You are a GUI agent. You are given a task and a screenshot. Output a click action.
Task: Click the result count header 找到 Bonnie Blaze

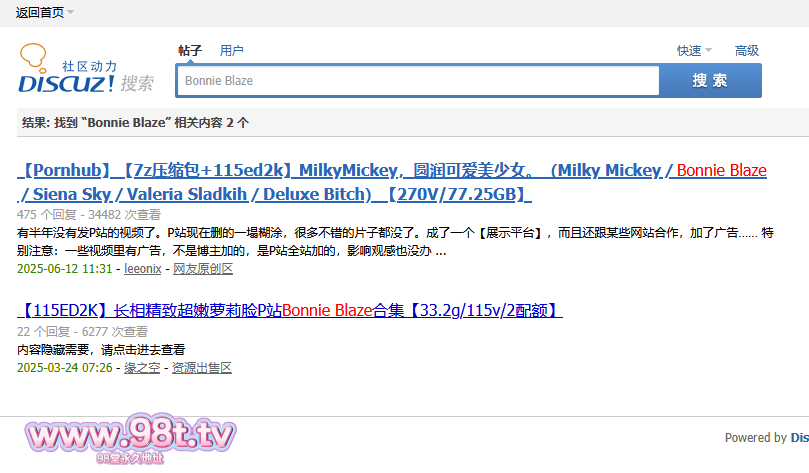click(x=135, y=123)
